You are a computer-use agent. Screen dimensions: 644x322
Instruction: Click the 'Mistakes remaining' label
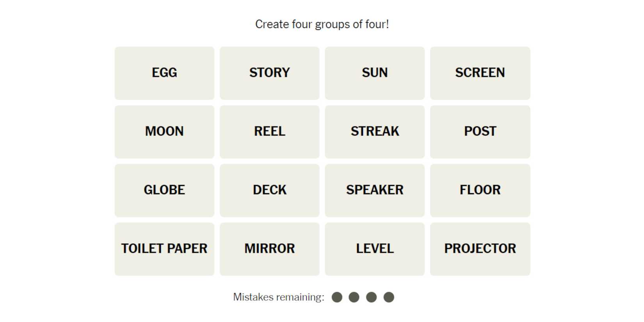279,297
